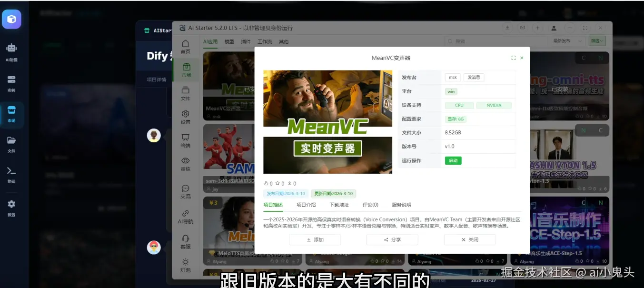
Task: Open 筛选 filter dropdown
Action: 597,41
